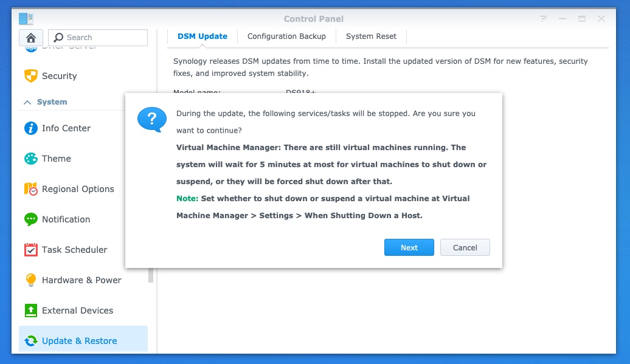Click the System section label
This screenshot has height=364, width=630.
(52, 102)
